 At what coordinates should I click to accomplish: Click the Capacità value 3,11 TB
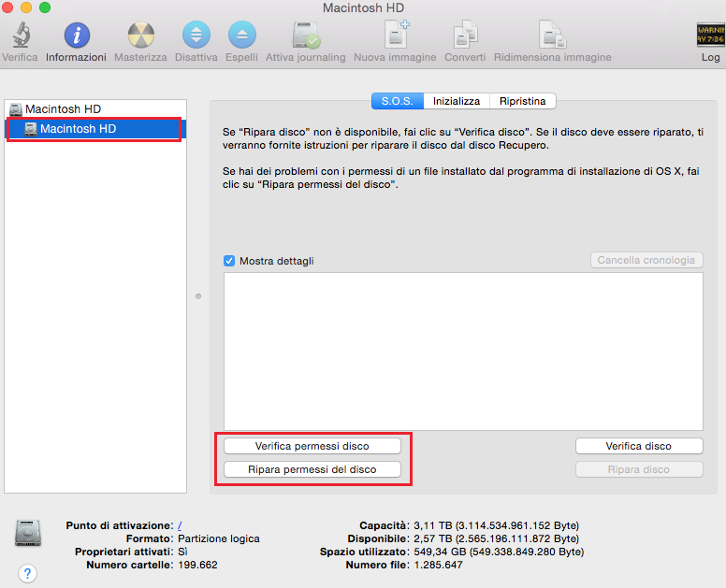pyautogui.click(x=497, y=525)
